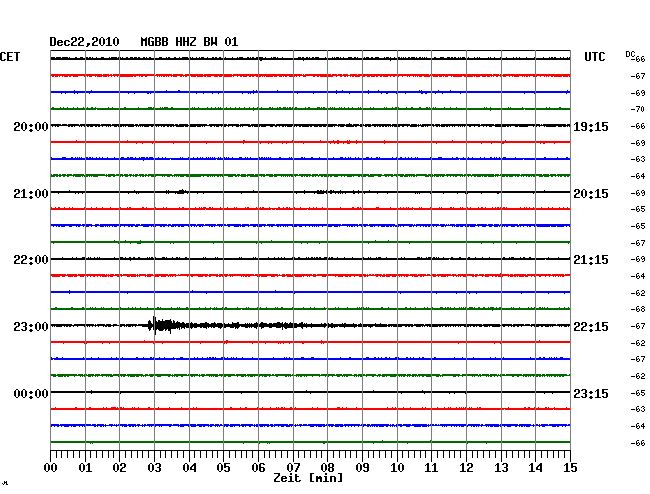Select the DC value -68
Image resolution: width=650 pixels, height=494 pixels.
pos(638,309)
